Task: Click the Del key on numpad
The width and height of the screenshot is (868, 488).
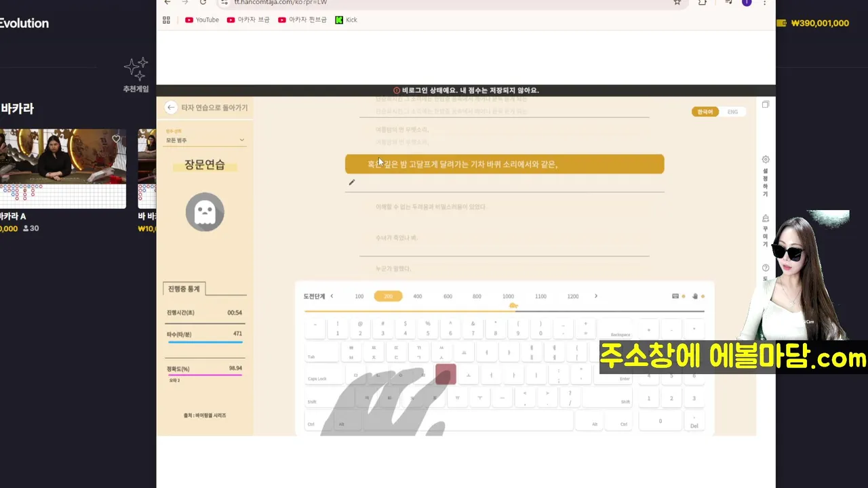Action: (694, 421)
